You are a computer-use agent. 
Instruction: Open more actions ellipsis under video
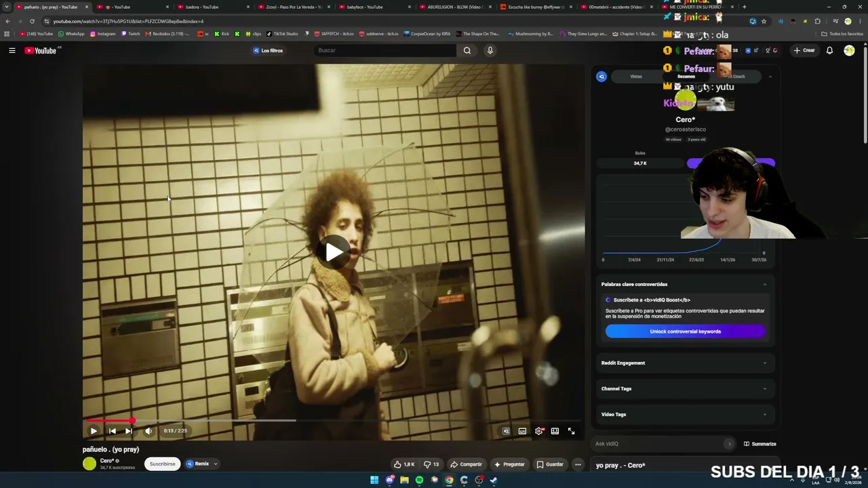(x=578, y=464)
